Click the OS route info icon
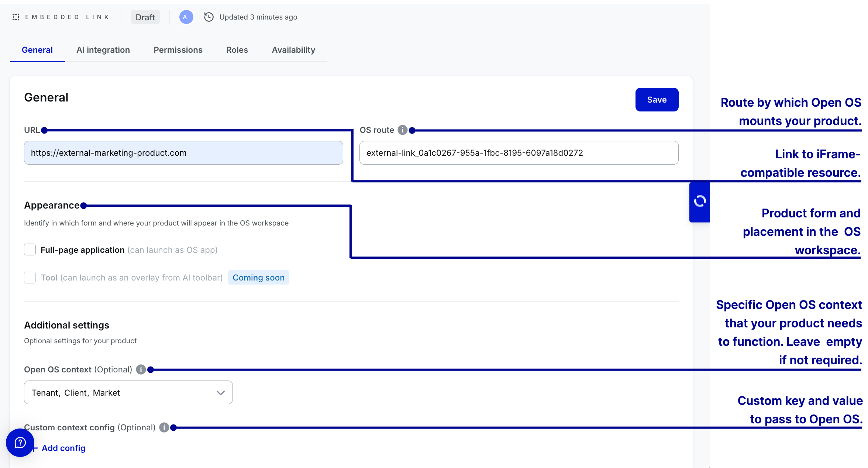 pos(402,130)
